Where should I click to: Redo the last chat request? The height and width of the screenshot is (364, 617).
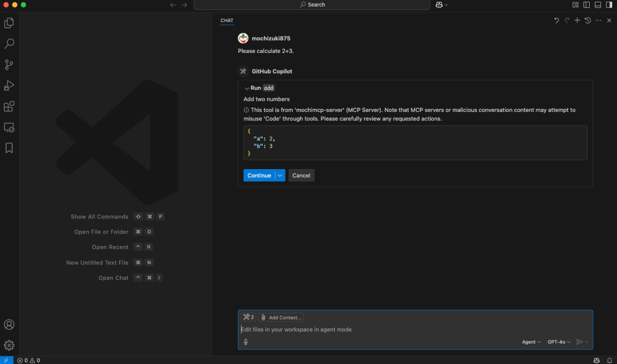click(x=567, y=20)
